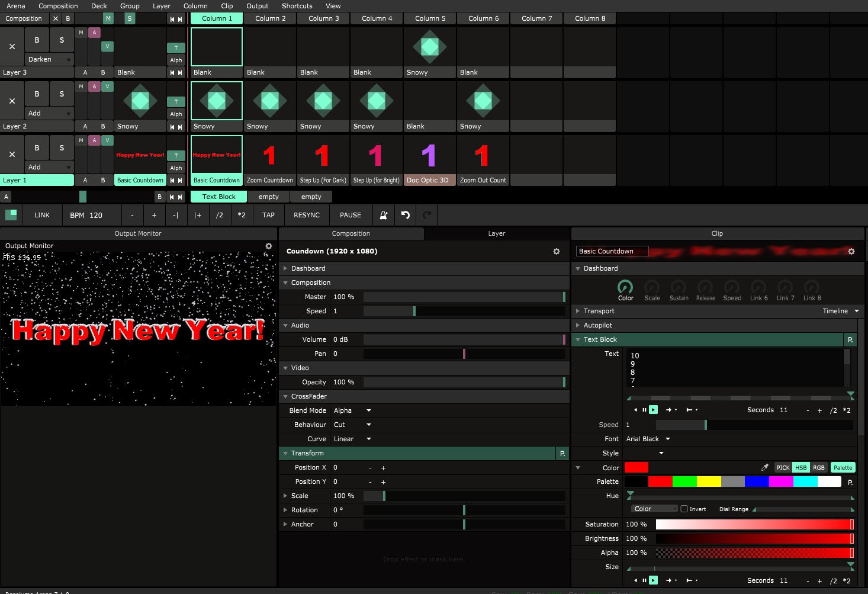This screenshot has width=868, height=594.
Task: Enable the Invert checkbox under Hue
Action: pyautogui.click(x=684, y=509)
